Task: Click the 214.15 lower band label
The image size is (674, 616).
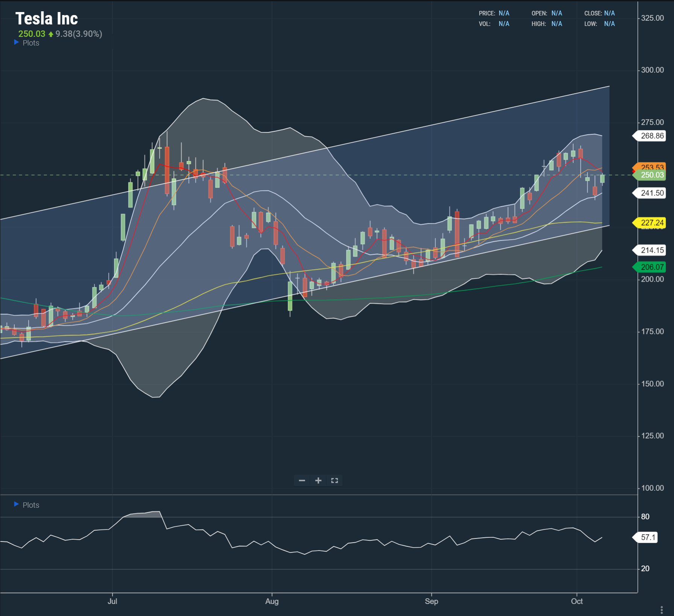Action: tap(651, 250)
